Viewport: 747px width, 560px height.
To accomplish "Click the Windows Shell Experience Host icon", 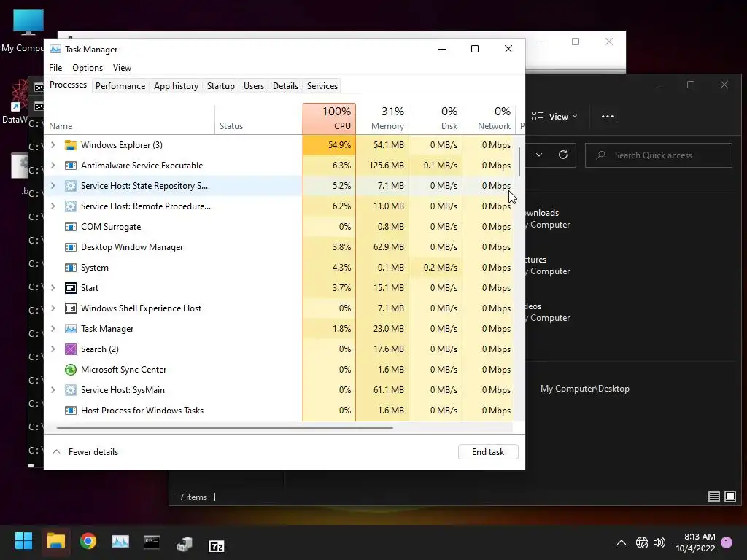I will click(x=71, y=308).
